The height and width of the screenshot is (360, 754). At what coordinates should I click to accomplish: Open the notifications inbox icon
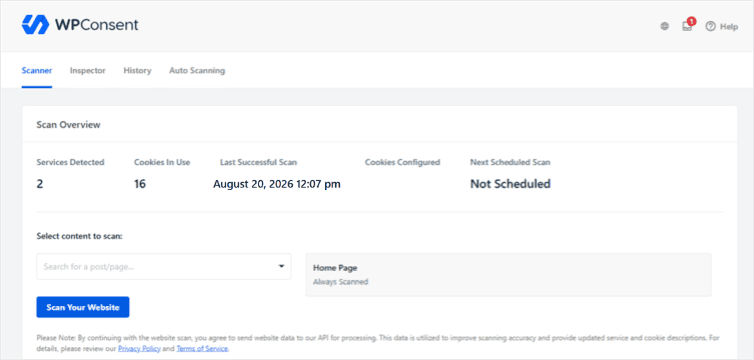(x=687, y=26)
